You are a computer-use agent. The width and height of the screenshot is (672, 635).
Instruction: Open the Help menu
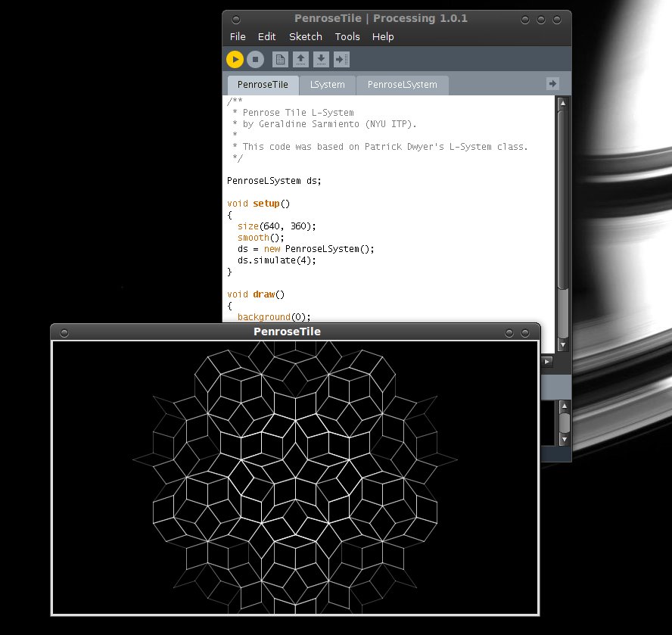click(383, 37)
